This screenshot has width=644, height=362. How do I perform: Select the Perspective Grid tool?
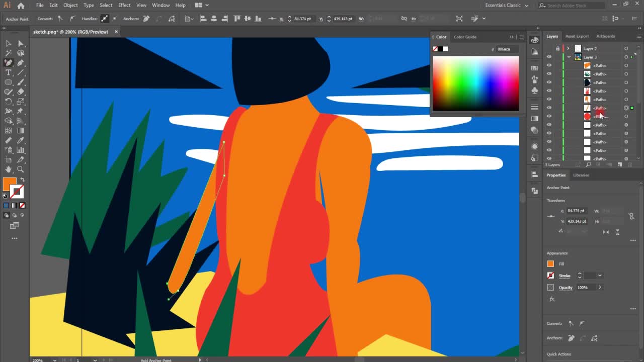(21, 121)
